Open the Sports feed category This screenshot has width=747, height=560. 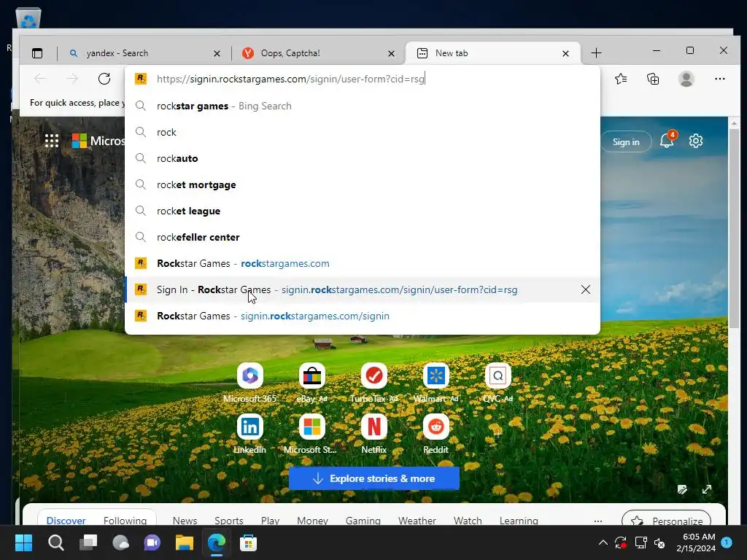click(x=228, y=521)
